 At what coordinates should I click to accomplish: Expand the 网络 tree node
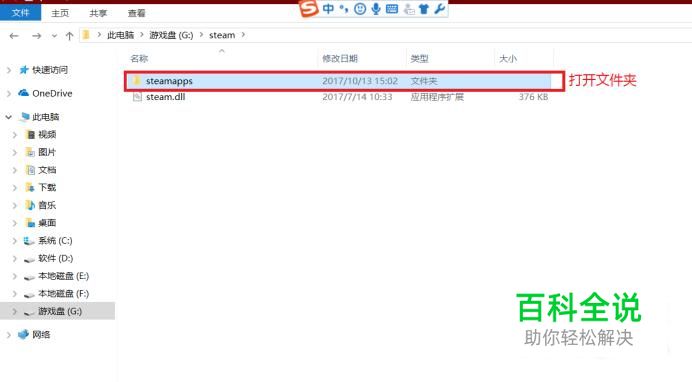pos(8,335)
